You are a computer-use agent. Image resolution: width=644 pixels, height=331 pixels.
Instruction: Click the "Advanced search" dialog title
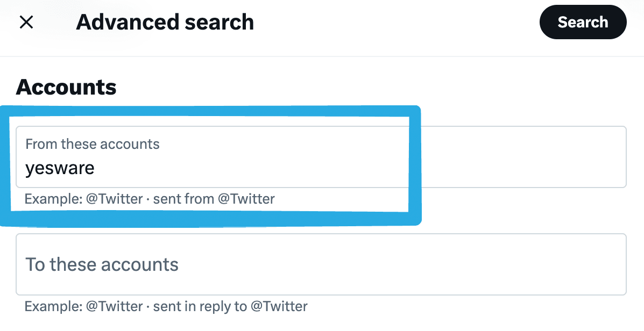[x=165, y=22]
